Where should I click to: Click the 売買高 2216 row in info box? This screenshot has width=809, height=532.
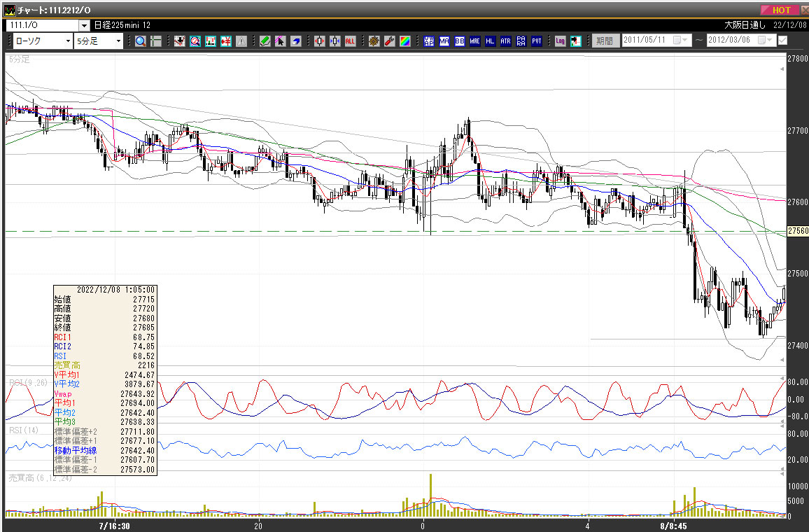point(104,365)
